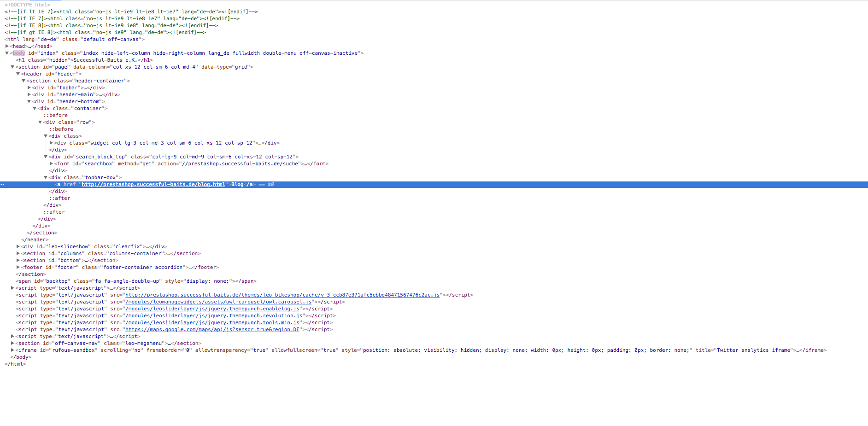Expand the div id="header-main" node

tap(29, 94)
